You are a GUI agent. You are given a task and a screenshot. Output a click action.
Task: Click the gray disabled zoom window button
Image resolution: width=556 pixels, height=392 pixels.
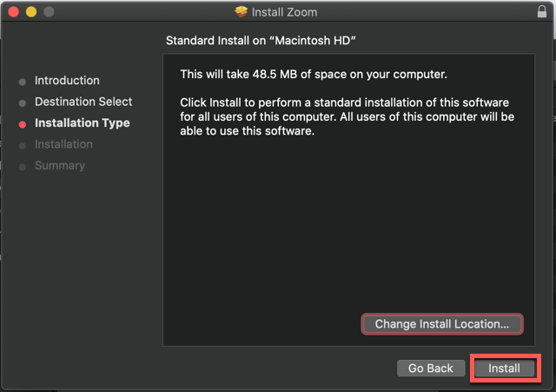click(x=48, y=12)
